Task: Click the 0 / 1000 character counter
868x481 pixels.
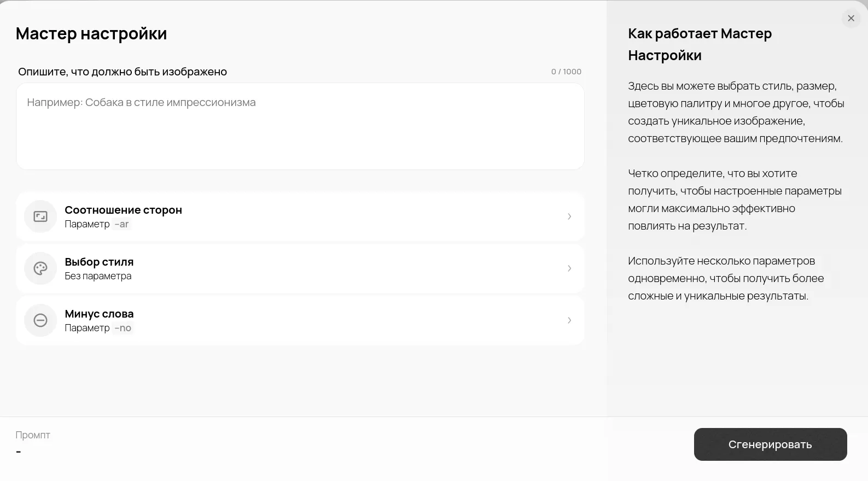Action: 566,72
